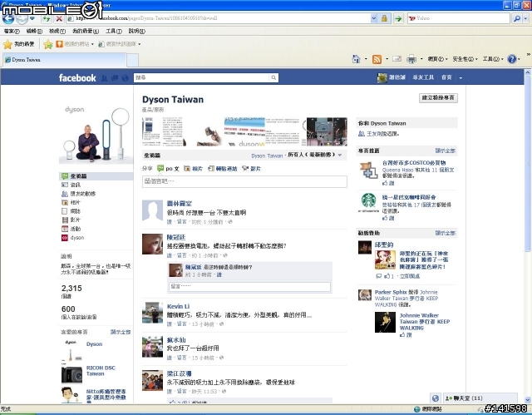
Task: Click add to favorites bar star icon
Action: 48,44
